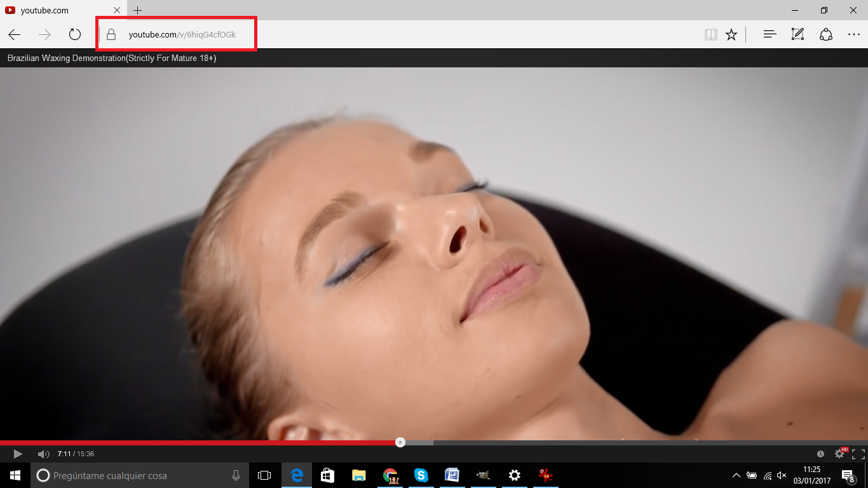868x488 pixels.
Task: Open the Wi-Fi network tray icon
Action: tap(768, 475)
